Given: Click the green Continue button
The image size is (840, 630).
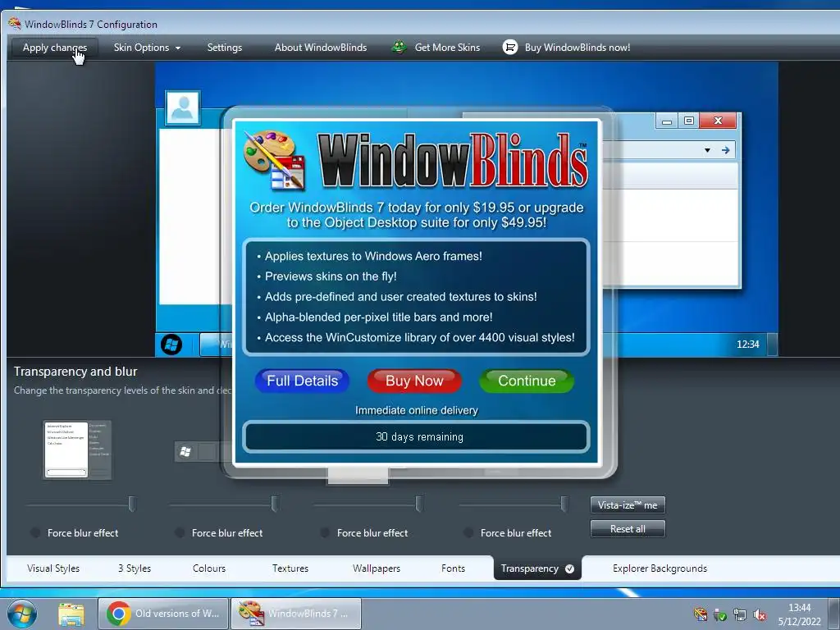Looking at the screenshot, I should [527, 381].
